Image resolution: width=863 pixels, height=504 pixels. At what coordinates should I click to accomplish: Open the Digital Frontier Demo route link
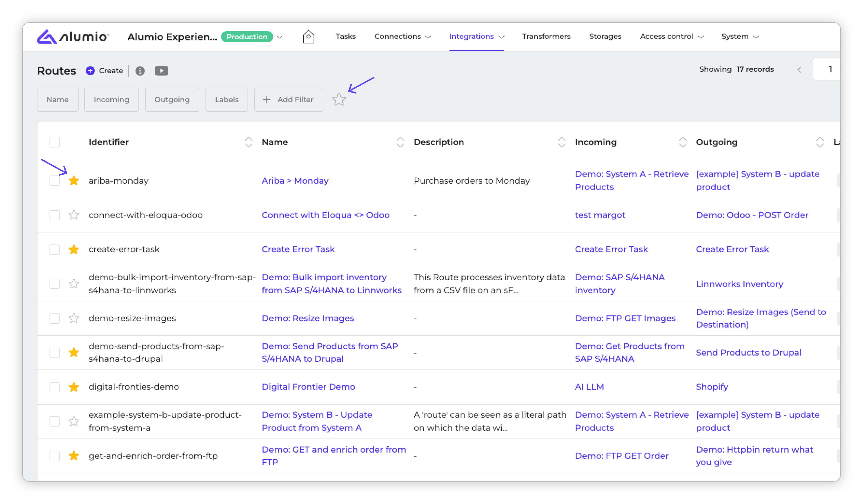(308, 387)
